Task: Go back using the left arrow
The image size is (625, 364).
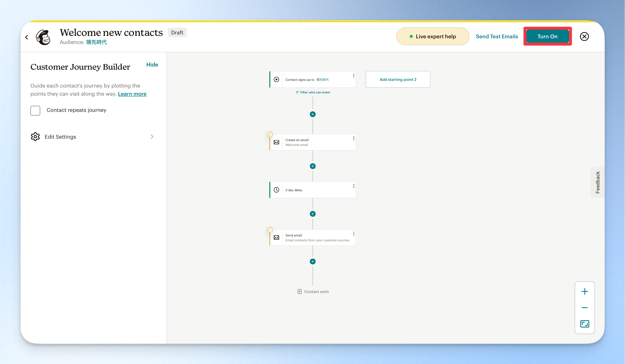Action: coord(27,37)
